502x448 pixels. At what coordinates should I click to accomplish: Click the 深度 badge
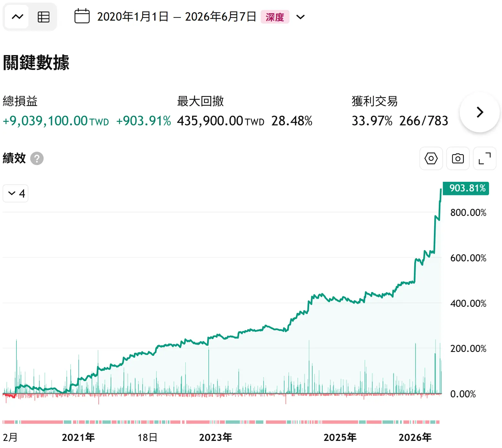pos(275,17)
